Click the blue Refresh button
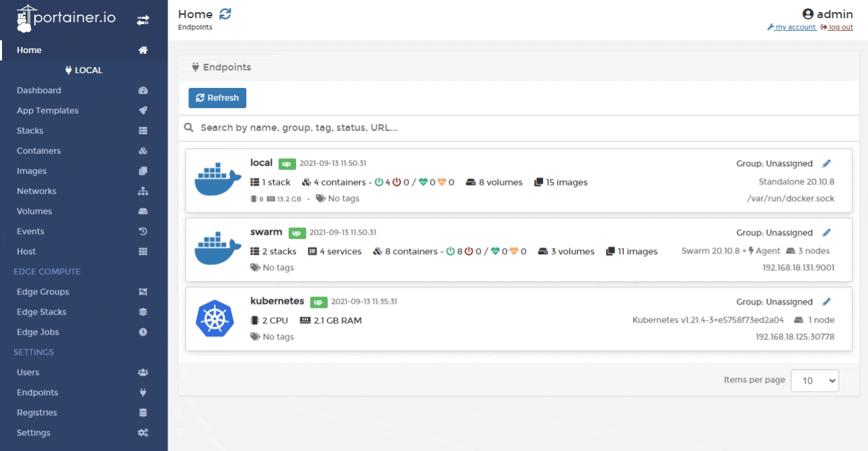 coord(217,98)
